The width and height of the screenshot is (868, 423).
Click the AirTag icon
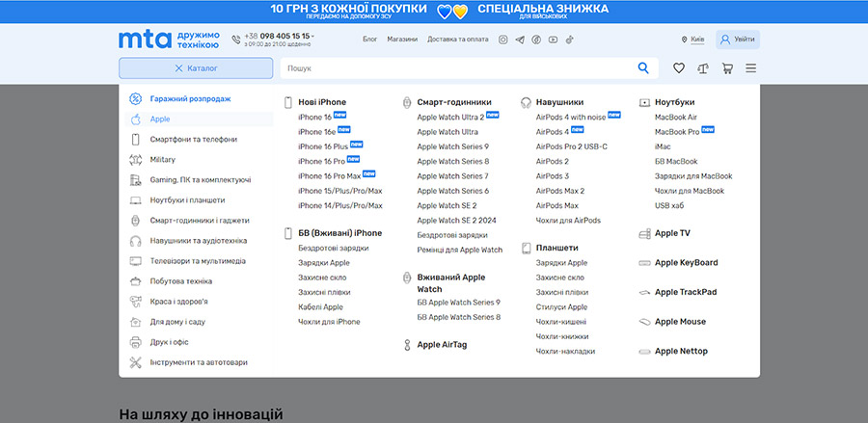click(407, 345)
